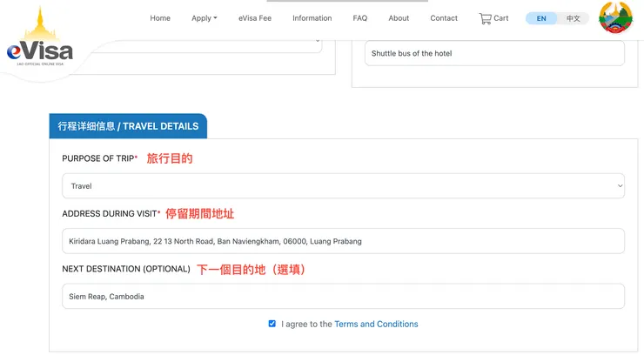
Task: Expand the Purpose of Trip dropdown
Action: pyautogui.click(x=344, y=185)
